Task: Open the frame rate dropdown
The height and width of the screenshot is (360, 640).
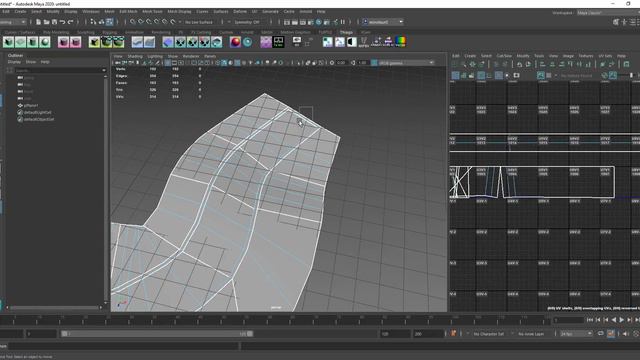Action: point(576,334)
